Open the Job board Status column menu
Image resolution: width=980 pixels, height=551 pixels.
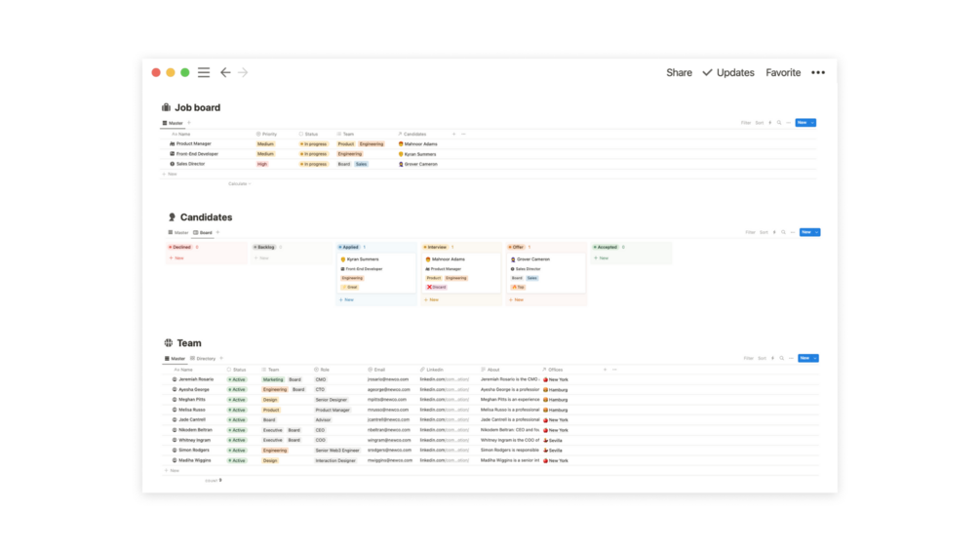(309, 134)
